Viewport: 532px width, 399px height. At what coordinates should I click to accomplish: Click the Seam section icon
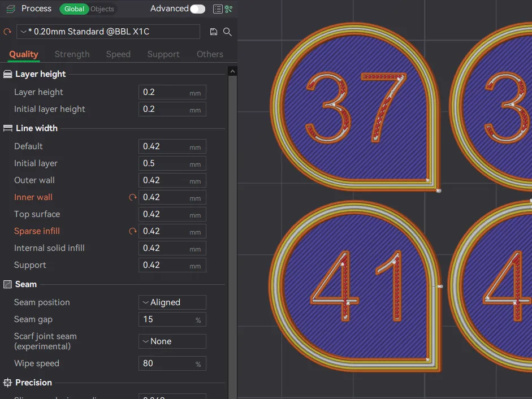pyautogui.click(x=7, y=284)
